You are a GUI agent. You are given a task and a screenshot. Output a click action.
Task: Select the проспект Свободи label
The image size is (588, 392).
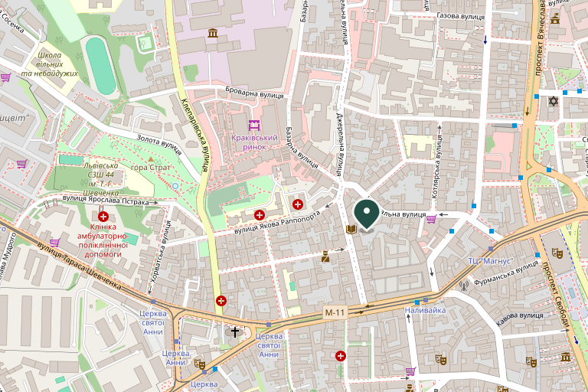tap(557, 295)
